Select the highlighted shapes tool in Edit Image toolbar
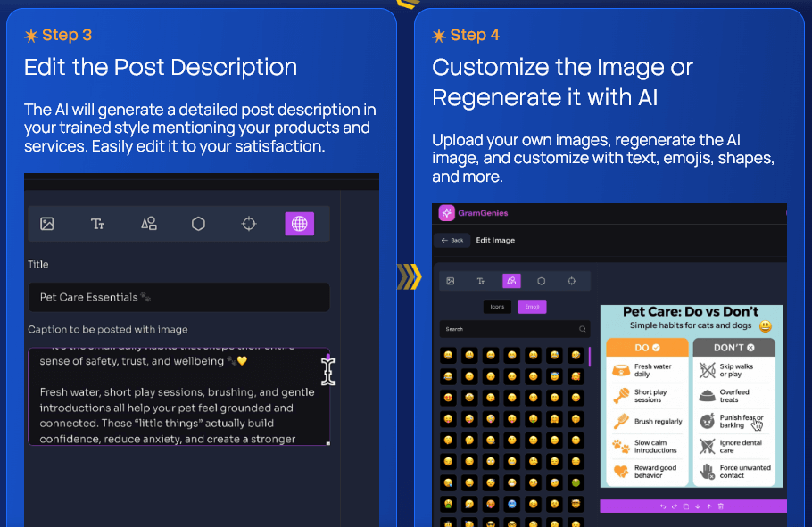 511,281
